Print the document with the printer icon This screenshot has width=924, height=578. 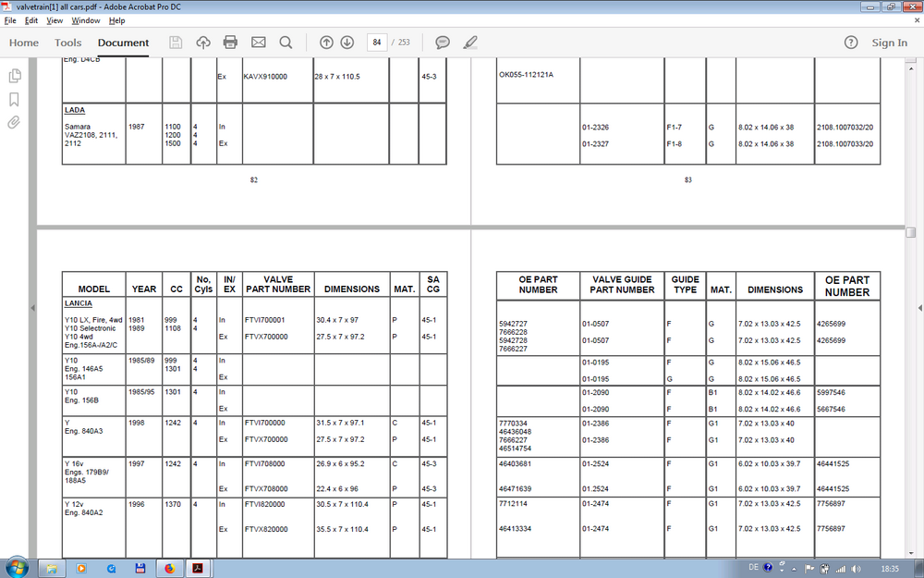tap(230, 43)
